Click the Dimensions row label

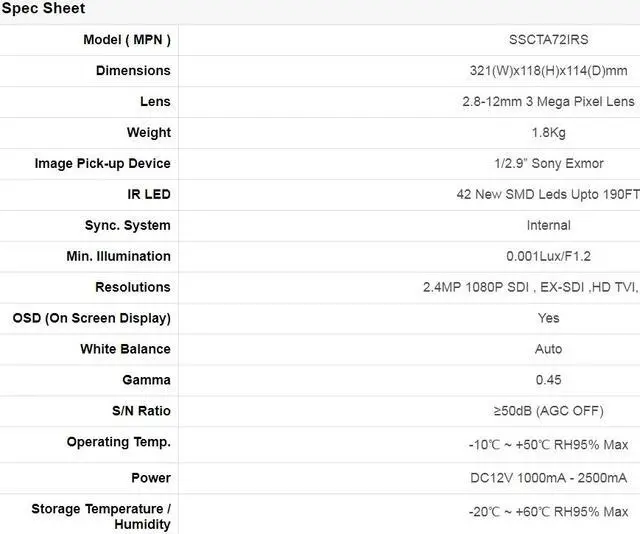click(133, 71)
